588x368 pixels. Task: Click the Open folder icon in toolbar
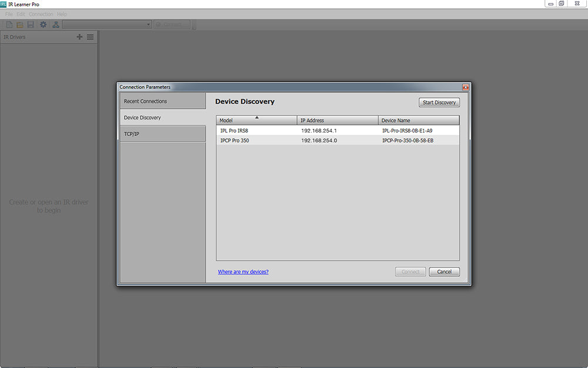point(20,25)
